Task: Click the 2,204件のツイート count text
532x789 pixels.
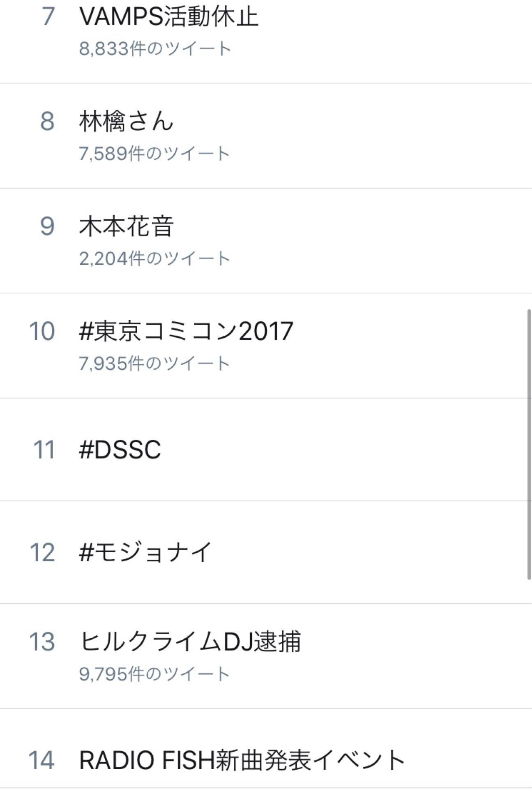Action: click(154, 258)
